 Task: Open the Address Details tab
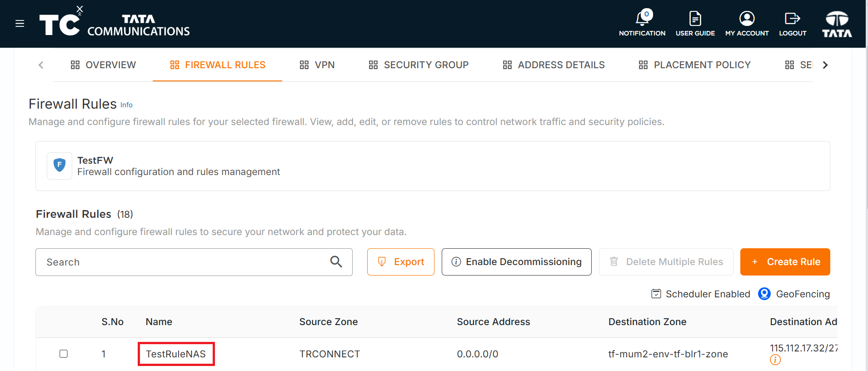(554, 65)
